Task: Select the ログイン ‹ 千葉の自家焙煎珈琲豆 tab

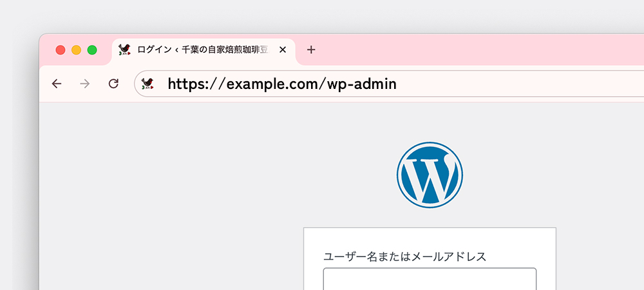Action: (204, 52)
